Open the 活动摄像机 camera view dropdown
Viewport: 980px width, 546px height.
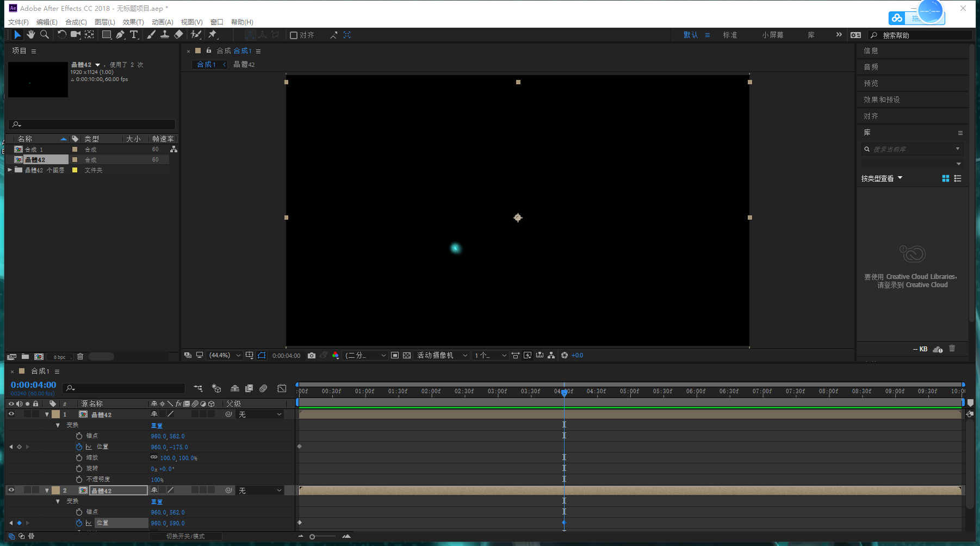pyautogui.click(x=442, y=356)
